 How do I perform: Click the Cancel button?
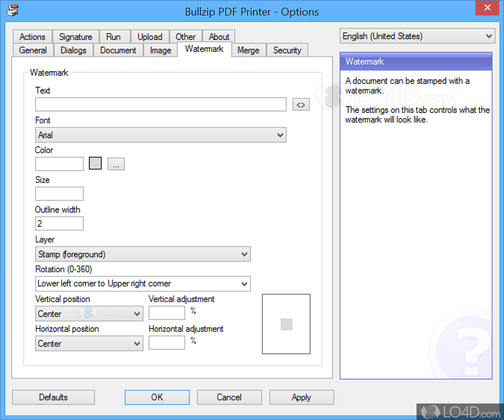point(229,397)
